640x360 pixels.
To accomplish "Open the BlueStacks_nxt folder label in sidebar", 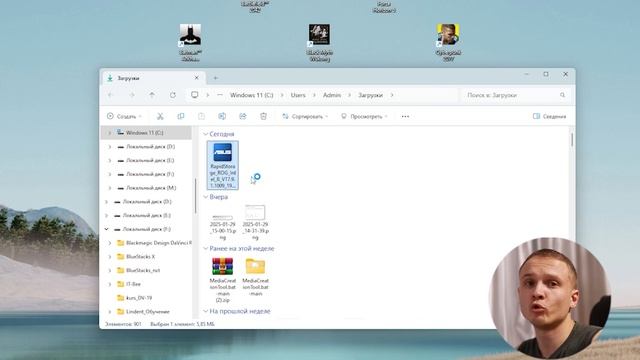I will pos(143,270).
